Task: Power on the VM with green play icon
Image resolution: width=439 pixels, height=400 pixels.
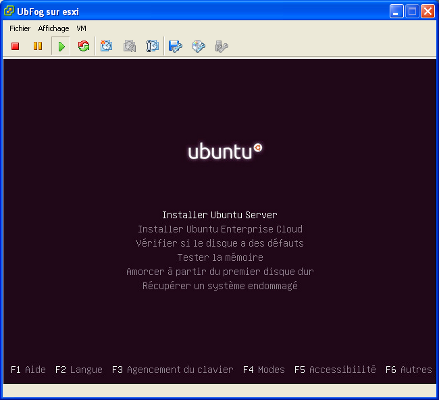Action: [61, 46]
